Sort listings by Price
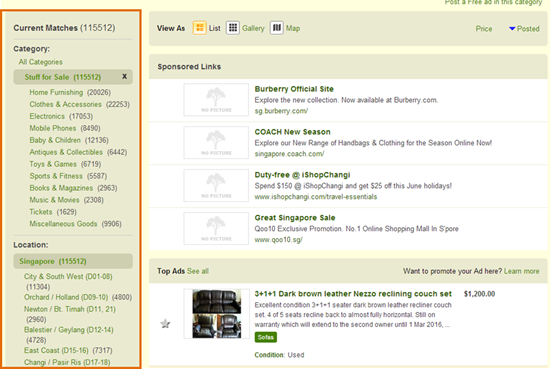Screen dimensions: 550x369 tap(484, 29)
